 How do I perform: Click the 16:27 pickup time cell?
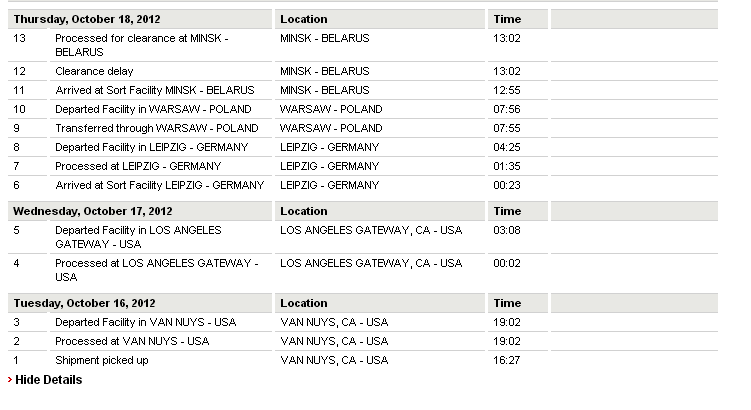tap(507, 360)
